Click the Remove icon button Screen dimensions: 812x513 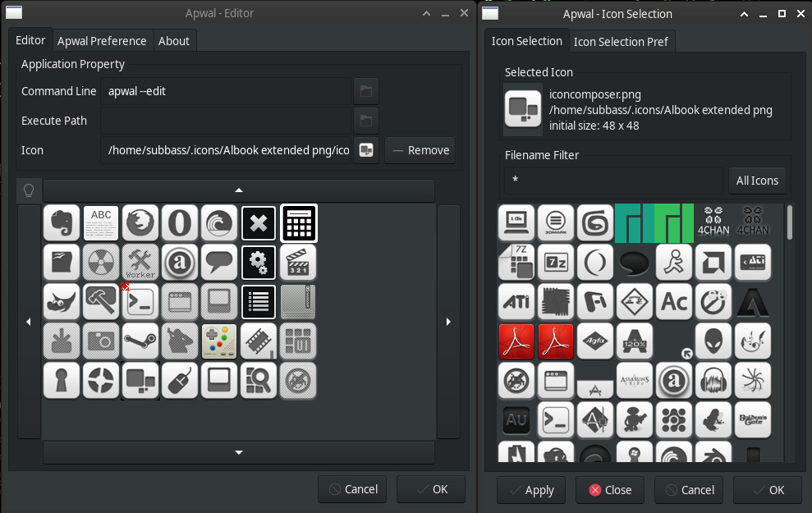tap(420, 150)
